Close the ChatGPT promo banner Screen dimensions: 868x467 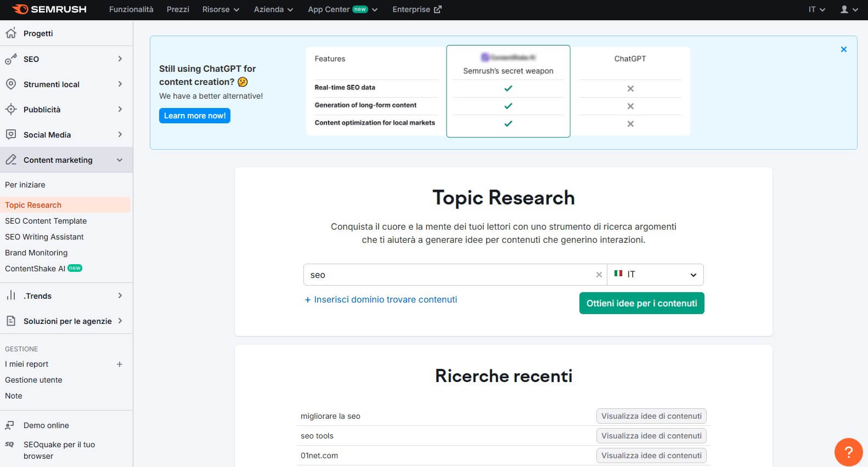(844, 49)
